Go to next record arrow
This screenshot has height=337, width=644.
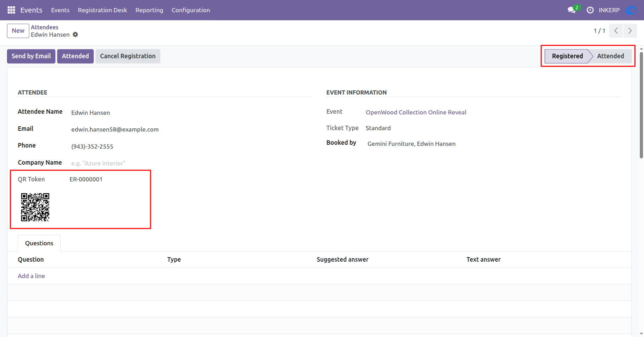[x=630, y=31]
